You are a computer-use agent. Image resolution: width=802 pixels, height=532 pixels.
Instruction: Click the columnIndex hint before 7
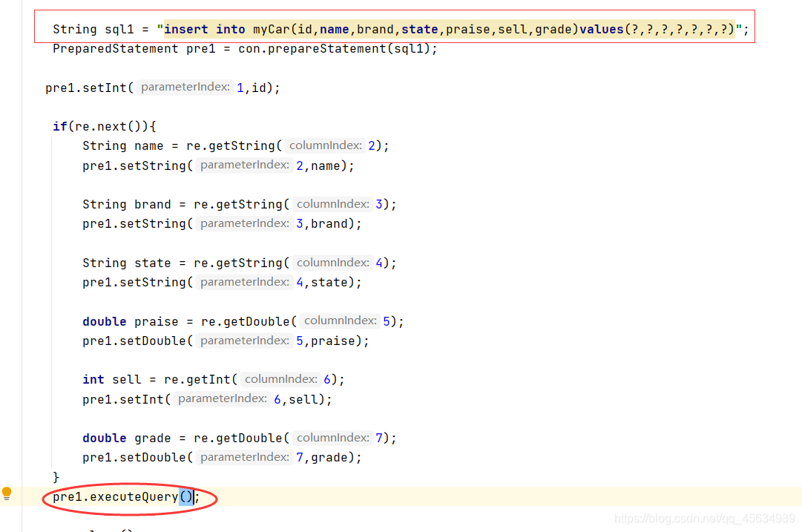tap(332, 437)
